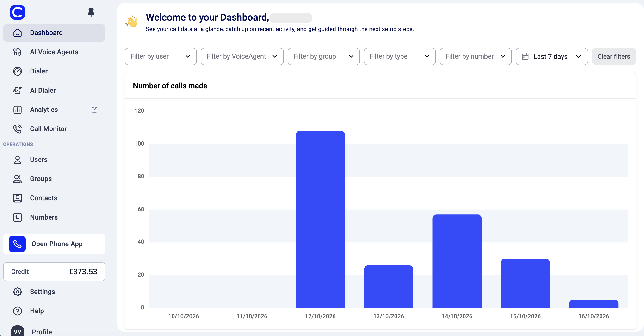Open the Call Monitor section
This screenshot has width=644, height=336.
click(54, 129)
